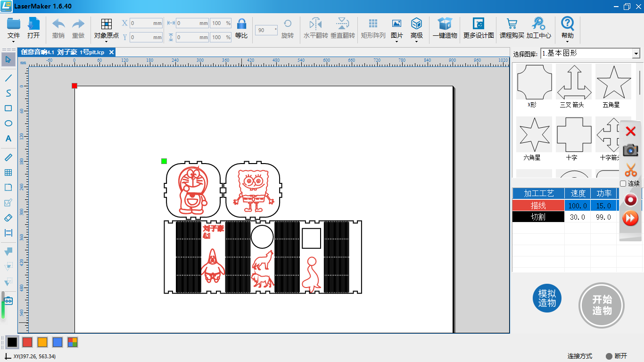Select the grid array tool
644x362 pixels.
point(8,173)
